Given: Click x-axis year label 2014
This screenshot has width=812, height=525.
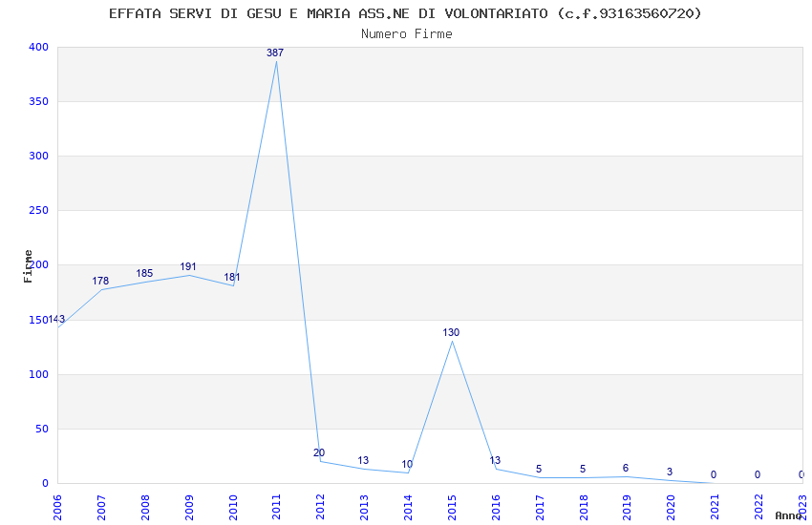Looking at the screenshot, I should coord(408,507).
